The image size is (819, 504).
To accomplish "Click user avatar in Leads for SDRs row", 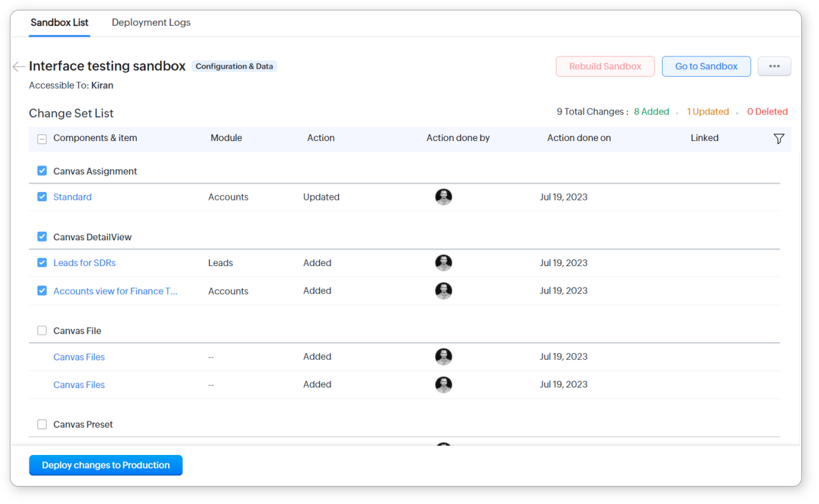I will pyautogui.click(x=443, y=263).
